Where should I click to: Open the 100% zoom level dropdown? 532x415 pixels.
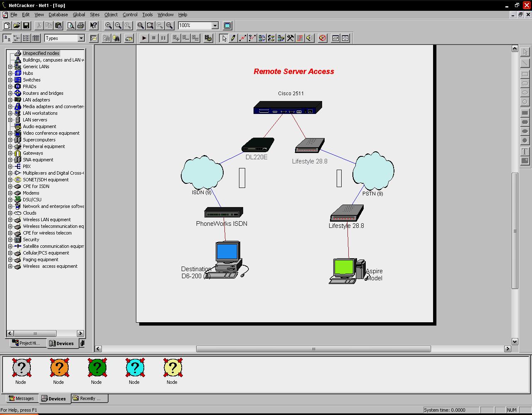[215, 26]
